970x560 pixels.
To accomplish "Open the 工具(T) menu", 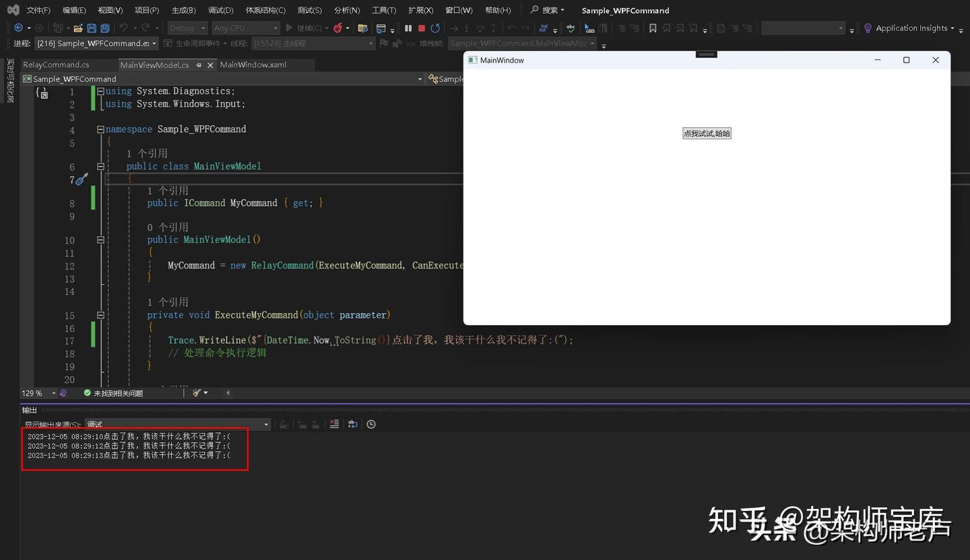I will (384, 10).
